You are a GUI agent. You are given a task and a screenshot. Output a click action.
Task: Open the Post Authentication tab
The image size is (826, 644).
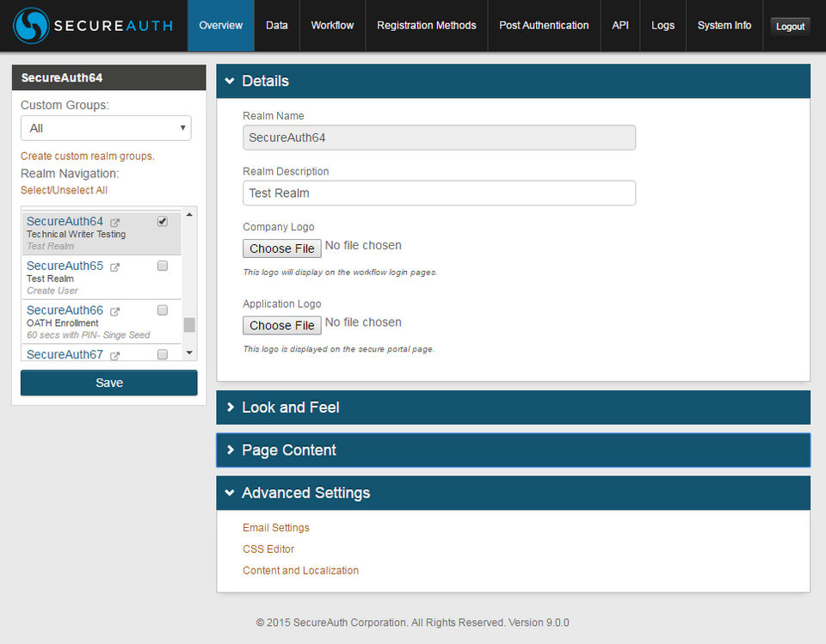tap(544, 25)
